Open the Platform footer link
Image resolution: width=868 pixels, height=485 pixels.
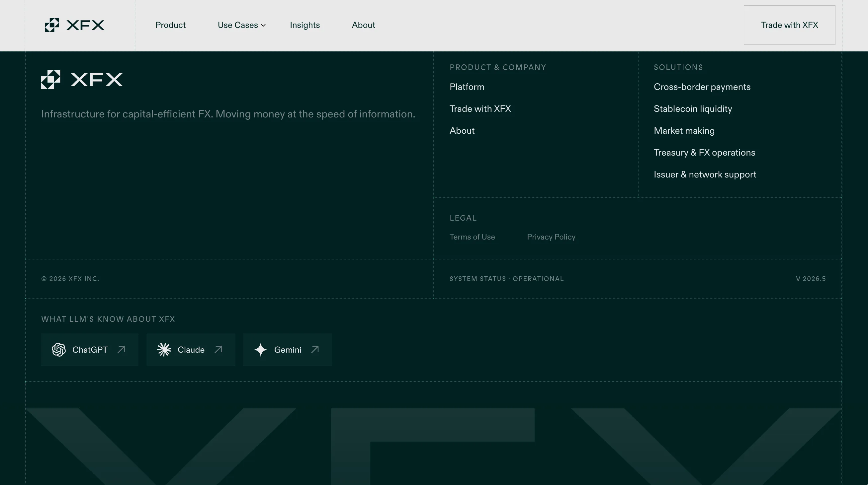pyautogui.click(x=467, y=87)
